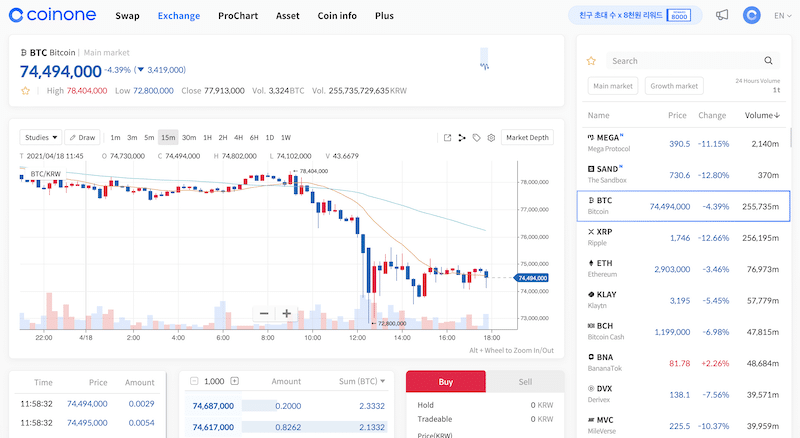Click the MVC coin icon
This screenshot has width=800, height=438.
pos(591,420)
